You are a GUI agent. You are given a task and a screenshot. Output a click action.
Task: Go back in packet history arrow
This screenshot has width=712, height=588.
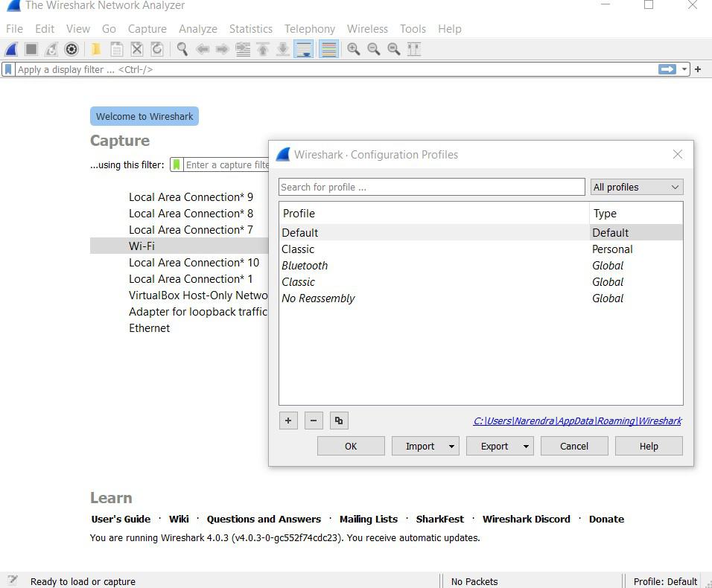click(203, 49)
